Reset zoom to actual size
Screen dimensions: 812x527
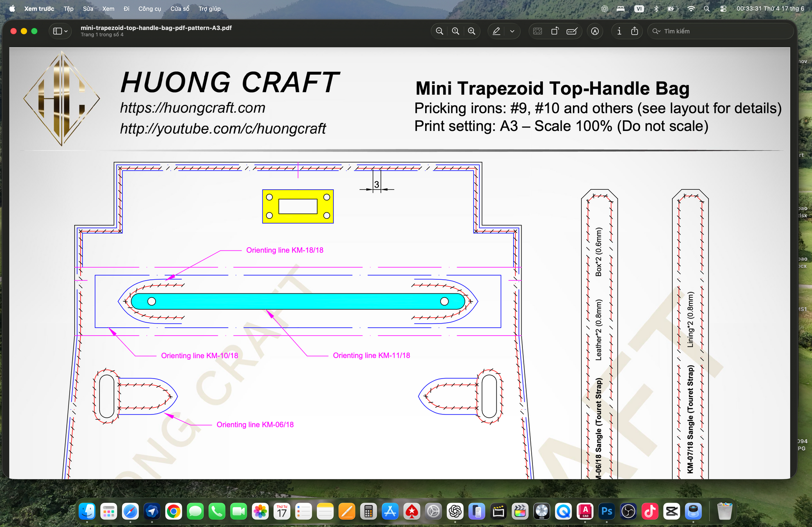[x=456, y=31]
